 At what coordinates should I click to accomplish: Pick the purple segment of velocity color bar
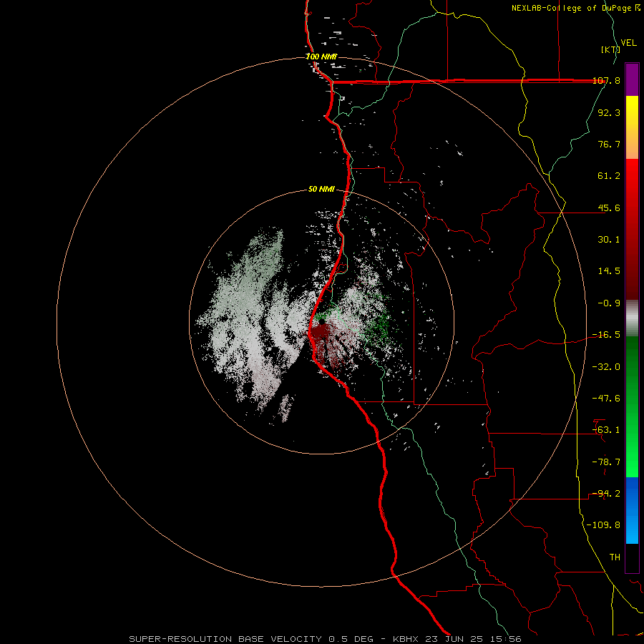632,79
